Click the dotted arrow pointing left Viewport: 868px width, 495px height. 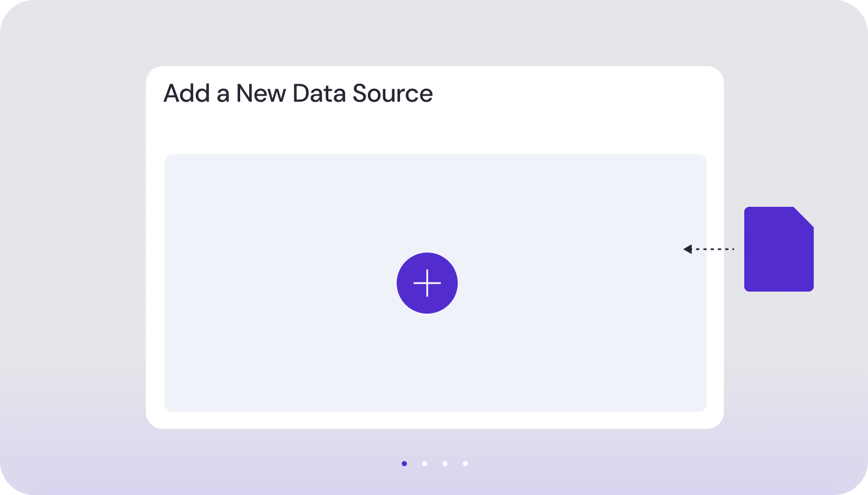(x=709, y=249)
